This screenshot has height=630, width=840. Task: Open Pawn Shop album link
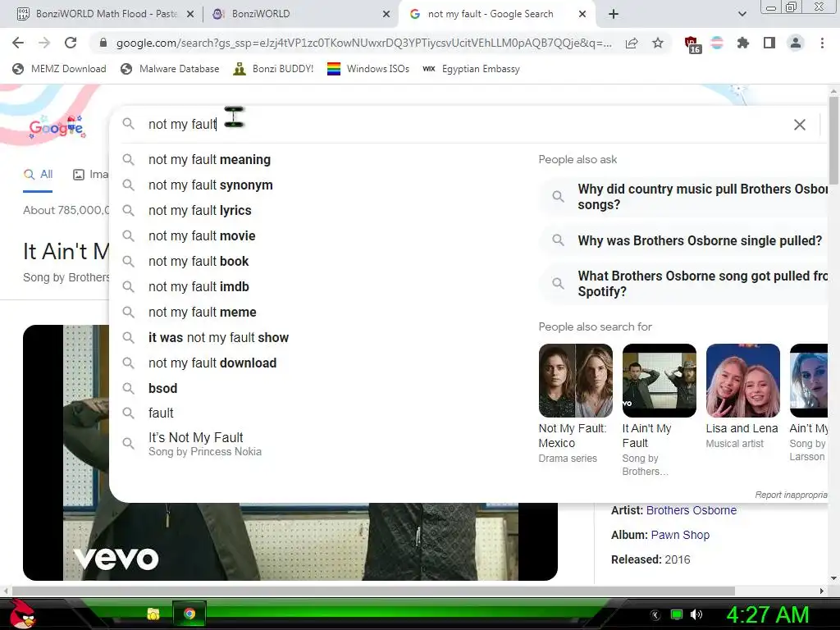(x=680, y=535)
